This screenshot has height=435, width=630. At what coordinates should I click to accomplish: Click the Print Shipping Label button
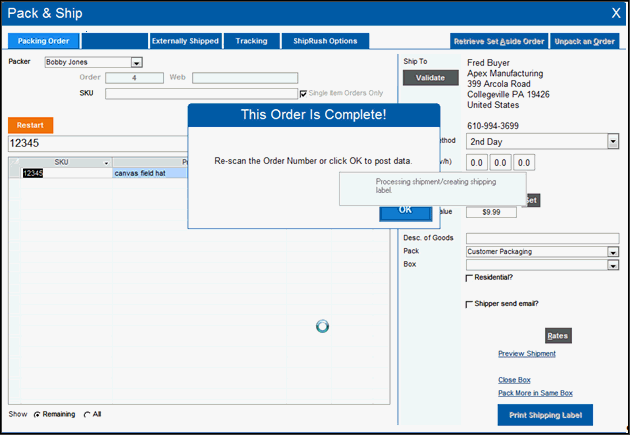545,415
